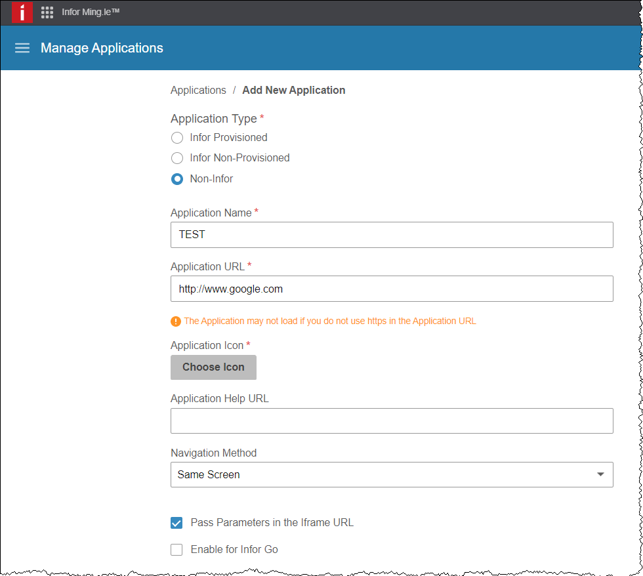The image size is (643, 576).
Task: Focus the Application Help URL field
Action: pyautogui.click(x=391, y=421)
